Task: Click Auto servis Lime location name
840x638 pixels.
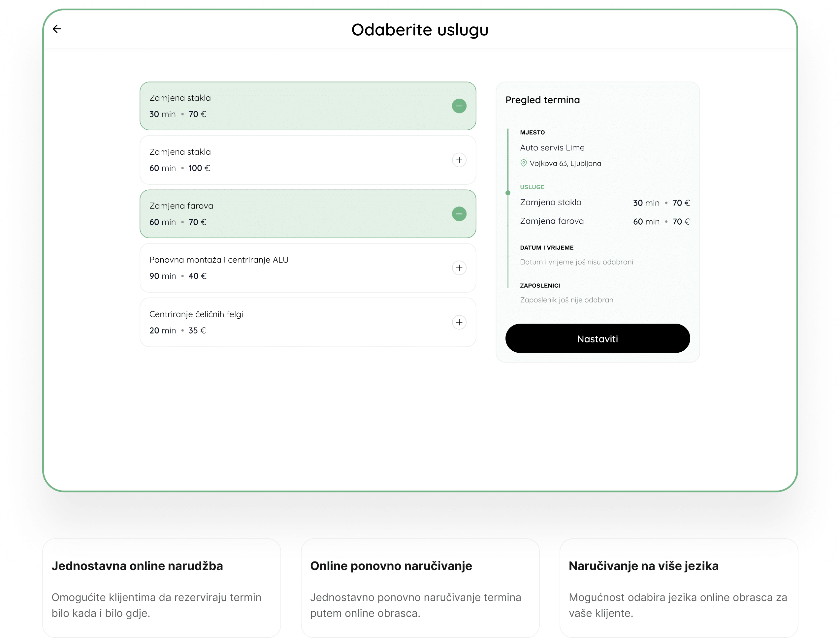Action: click(x=552, y=148)
